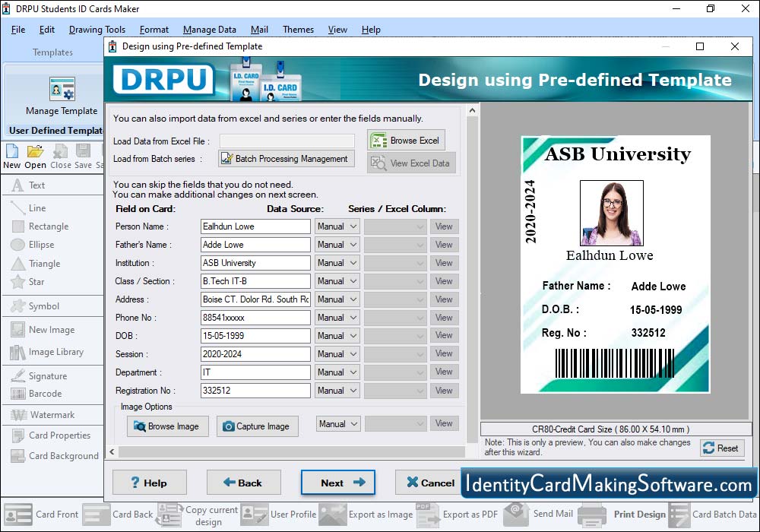Screen dimensions: 760x532
Task: Click the Capture Image button
Action: point(258,426)
